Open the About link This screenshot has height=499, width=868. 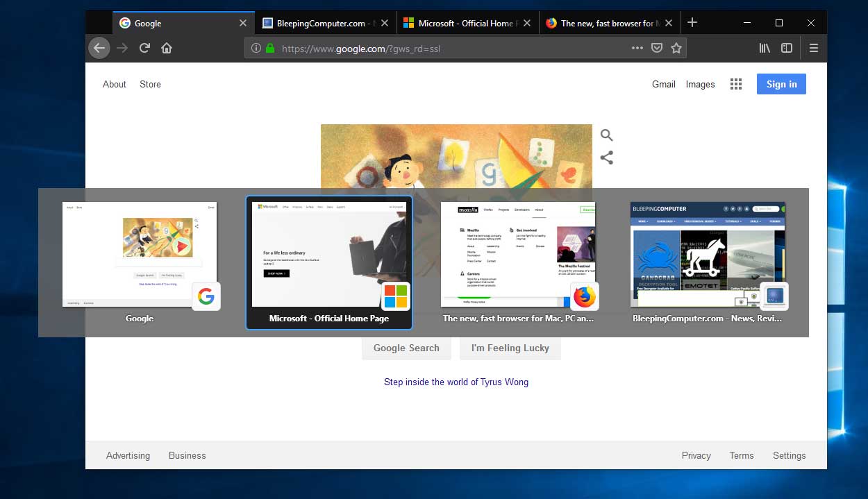coord(115,84)
